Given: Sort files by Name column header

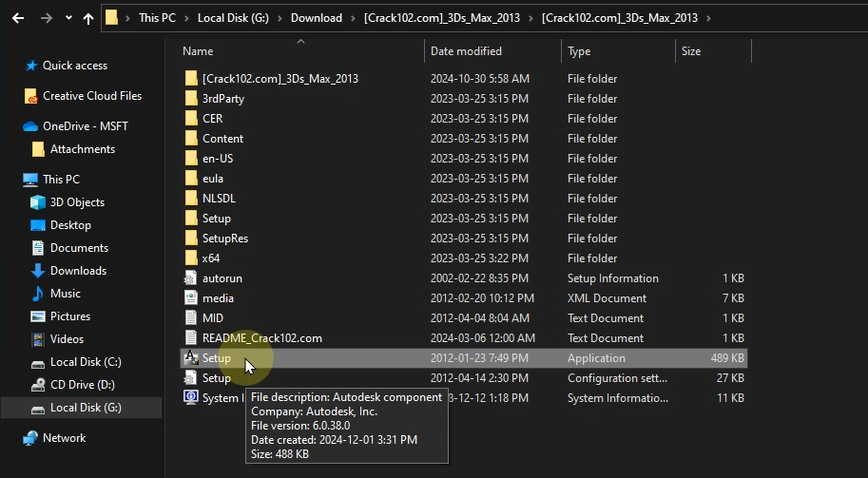Looking at the screenshot, I should (198, 51).
